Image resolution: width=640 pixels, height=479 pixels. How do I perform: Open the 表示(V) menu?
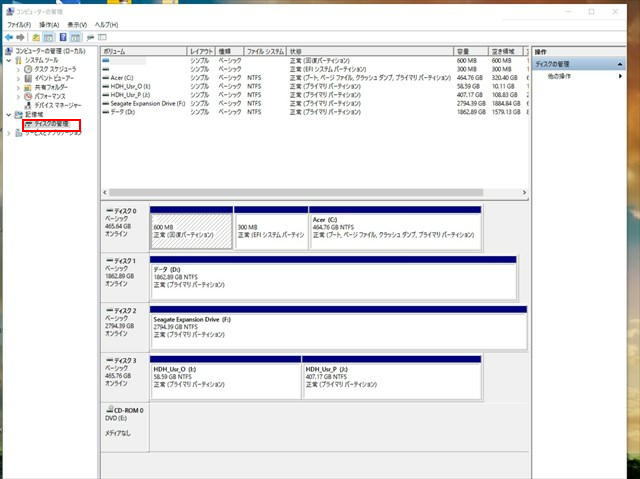click(x=77, y=24)
